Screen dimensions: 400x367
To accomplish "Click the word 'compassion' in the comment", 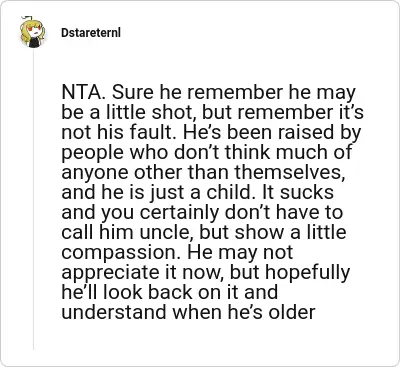I will (122, 254).
